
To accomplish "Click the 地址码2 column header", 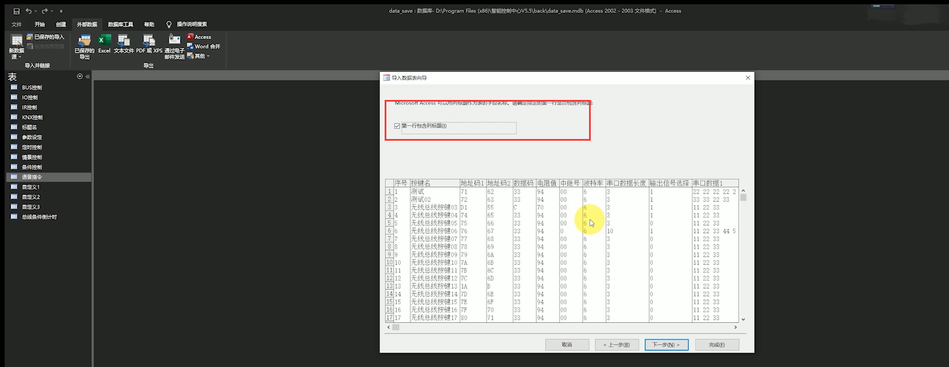I will (499, 183).
